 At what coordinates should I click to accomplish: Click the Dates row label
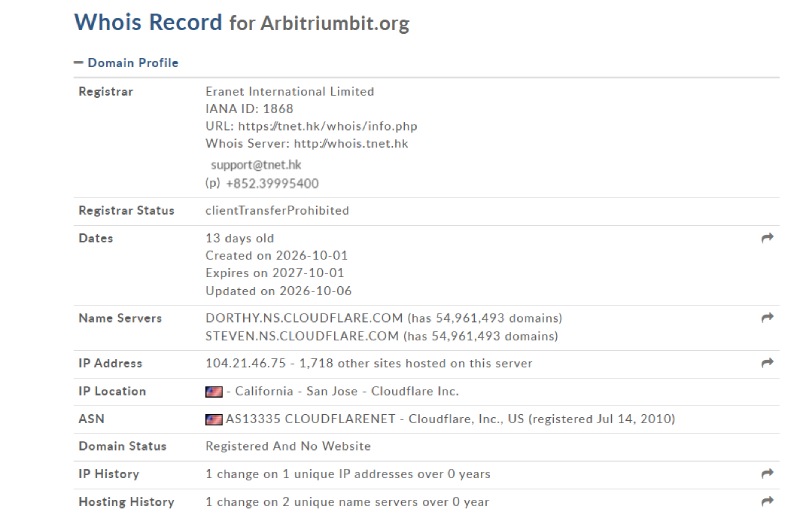(x=96, y=238)
